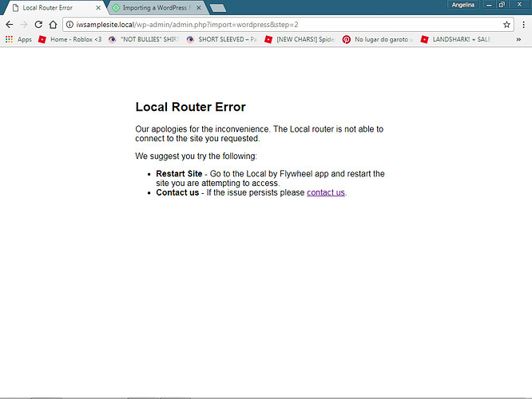The width and height of the screenshot is (532, 399).
Task: Open the Angelina profile button
Action: pyautogui.click(x=463, y=5)
